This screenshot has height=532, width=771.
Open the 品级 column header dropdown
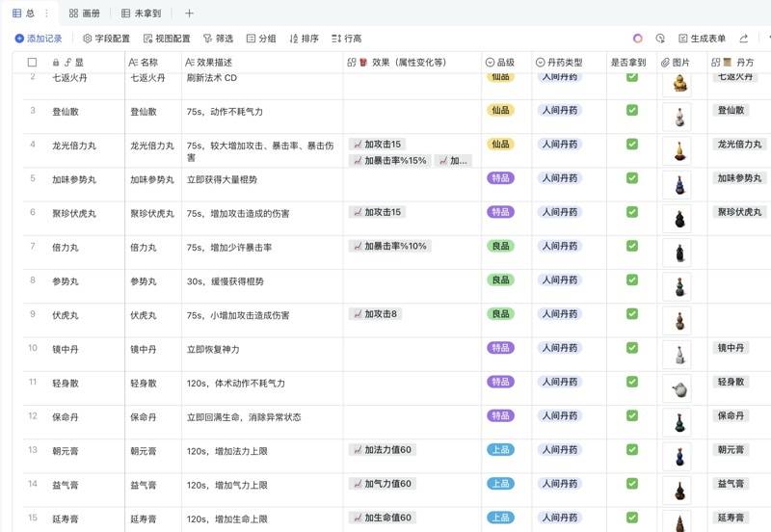pyautogui.click(x=505, y=63)
